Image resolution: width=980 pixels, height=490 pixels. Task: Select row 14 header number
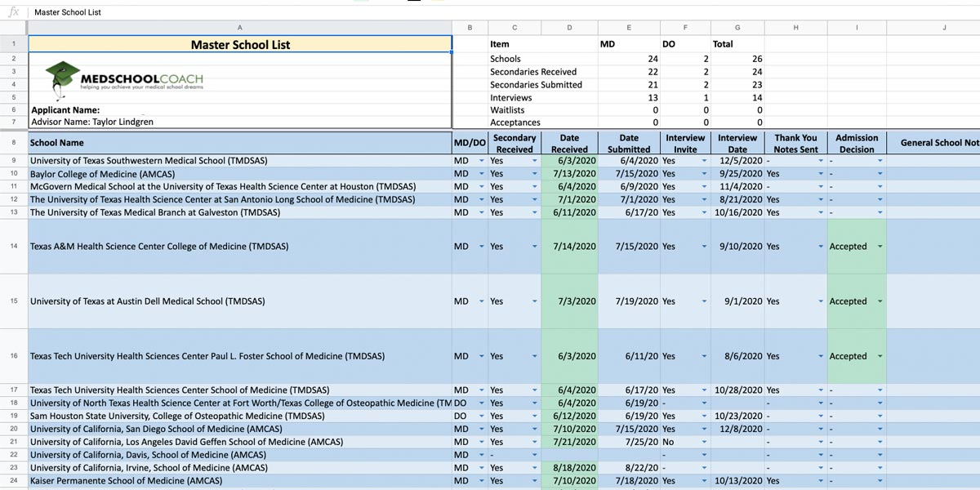point(14,246)
